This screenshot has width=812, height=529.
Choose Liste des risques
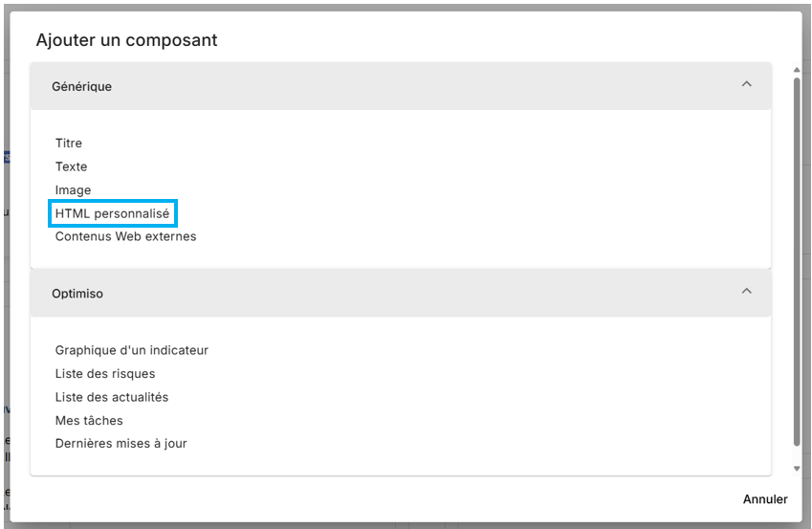(105, 374)
